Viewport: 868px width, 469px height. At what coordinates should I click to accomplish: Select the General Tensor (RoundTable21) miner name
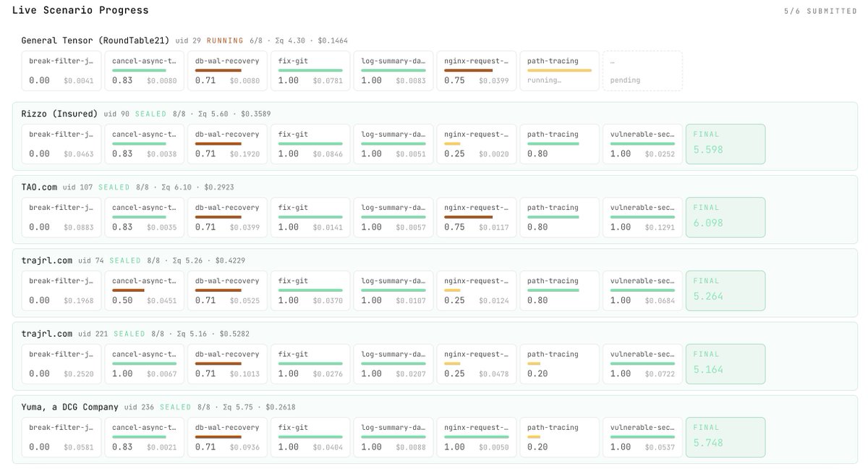pos(95,41)
